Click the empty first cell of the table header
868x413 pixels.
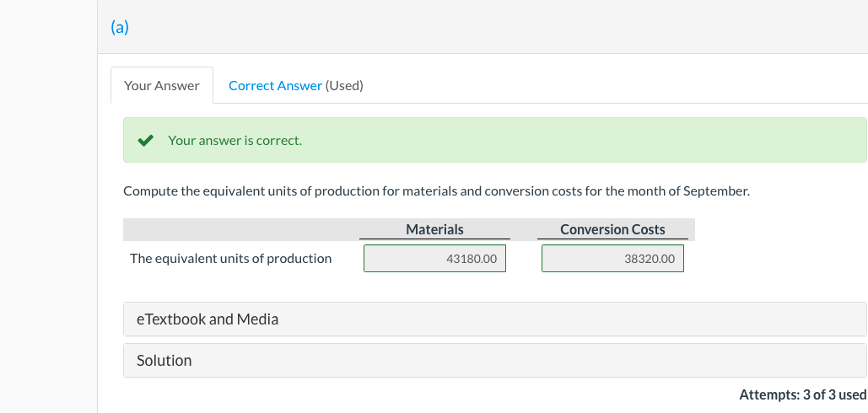tap(240, 229)
